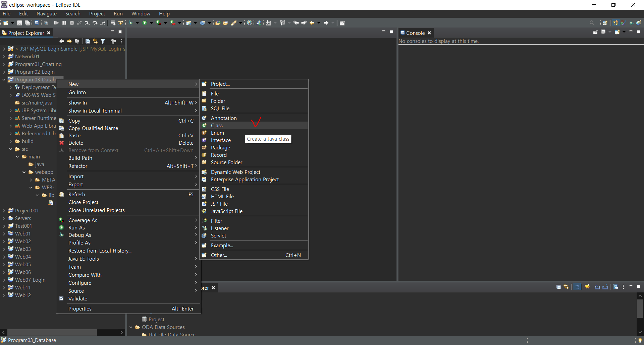The height and width of the screenshot is (345, 644).
Task: Click the Open Perspective icon
Action: [x=605, y=23]
